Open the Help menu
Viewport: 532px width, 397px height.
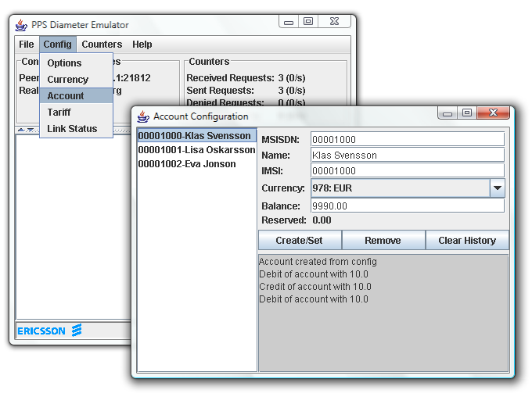pos(142,45)
